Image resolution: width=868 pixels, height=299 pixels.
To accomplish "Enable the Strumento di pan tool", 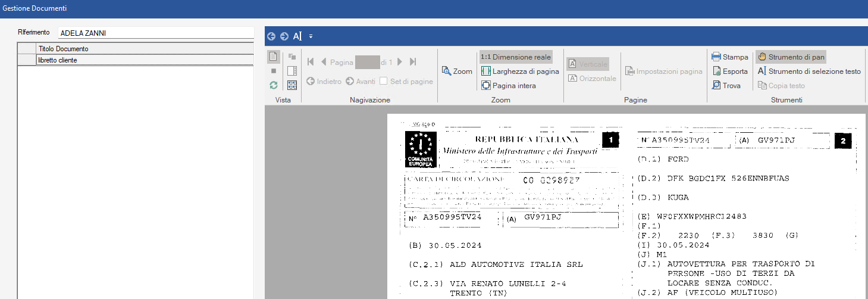I will pyautogui.click(x=791, y=57).
